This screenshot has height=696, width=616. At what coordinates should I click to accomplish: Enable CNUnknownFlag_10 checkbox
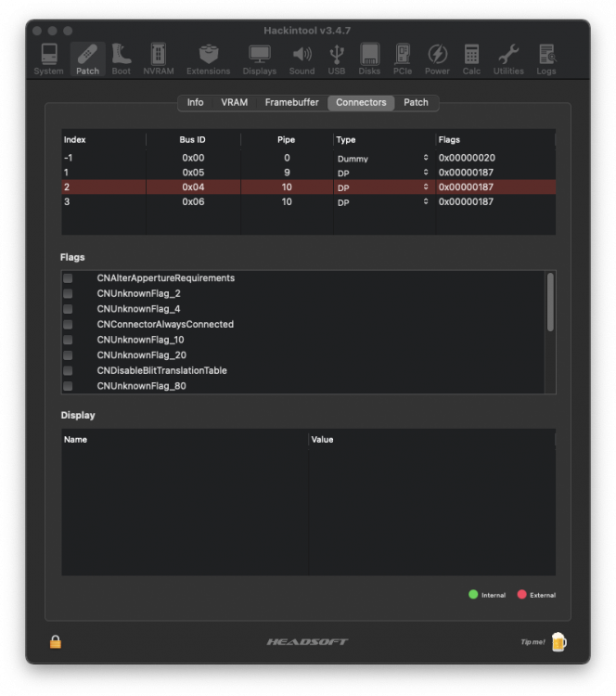(68, 340)
